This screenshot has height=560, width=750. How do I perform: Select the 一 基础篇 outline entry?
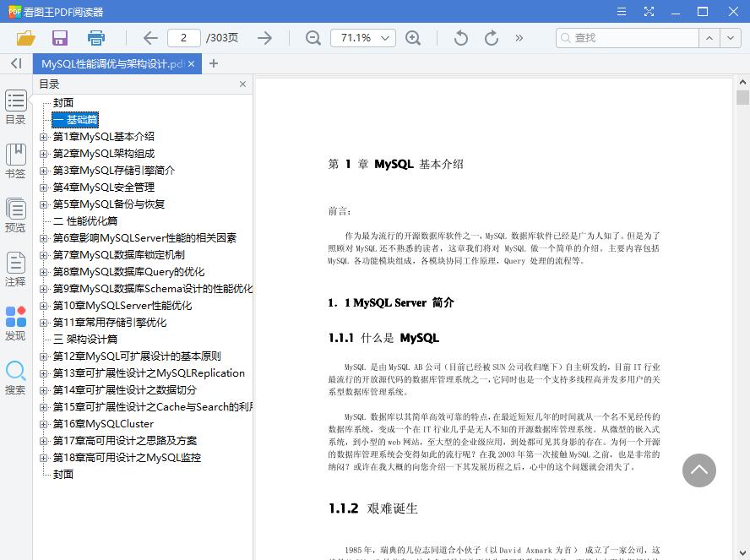coord(75,120)
